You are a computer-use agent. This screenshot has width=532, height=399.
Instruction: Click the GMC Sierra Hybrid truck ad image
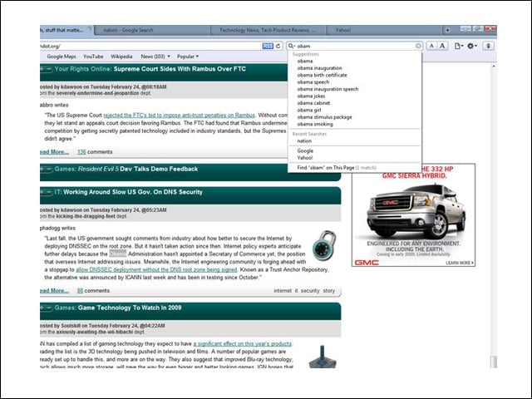click(x=414, y=210)
